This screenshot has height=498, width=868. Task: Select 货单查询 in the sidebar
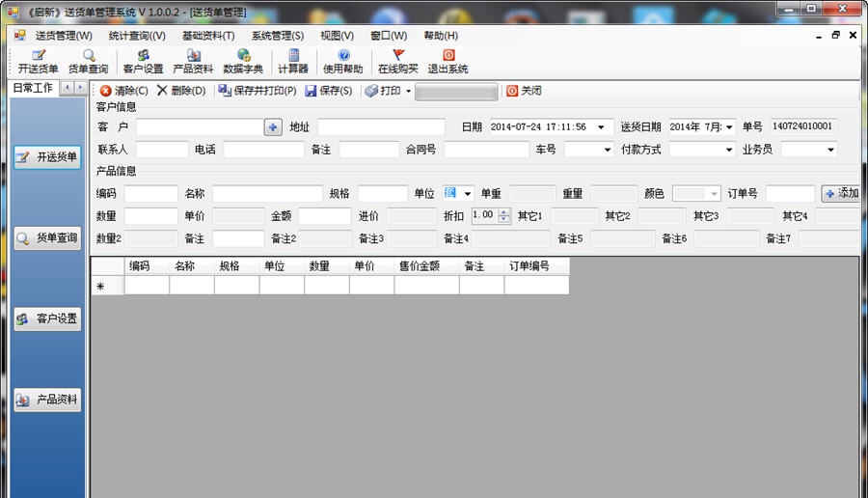coord(47,238)
